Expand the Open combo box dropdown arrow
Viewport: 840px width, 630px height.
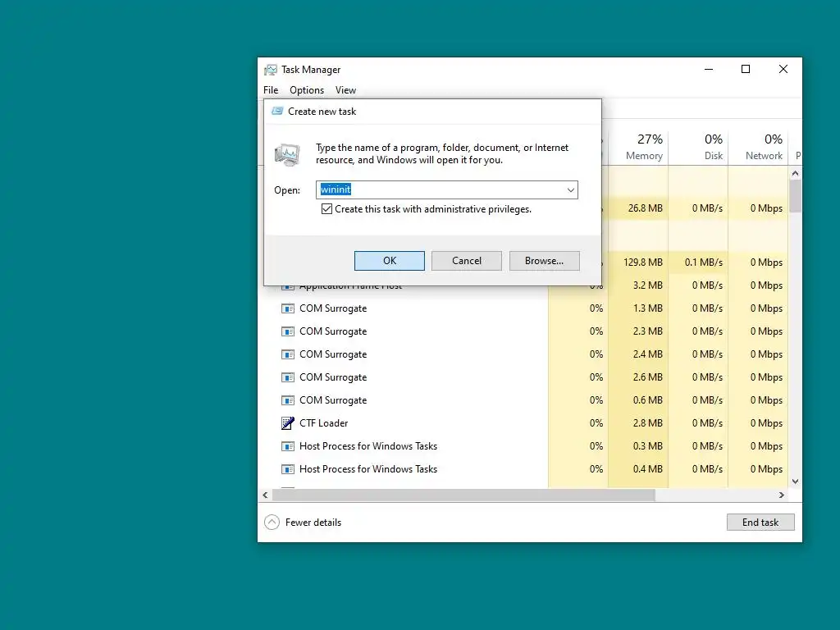[571, 189]
